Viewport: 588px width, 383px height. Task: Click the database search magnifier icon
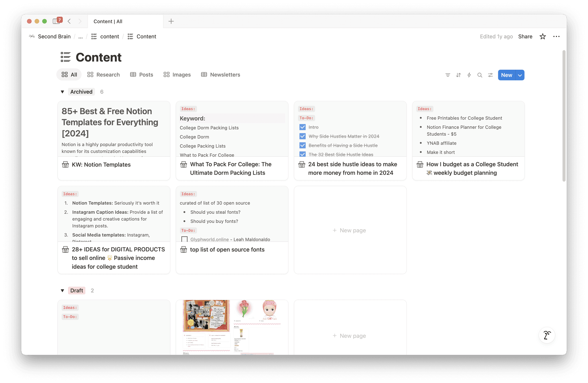tap(480, 75)
